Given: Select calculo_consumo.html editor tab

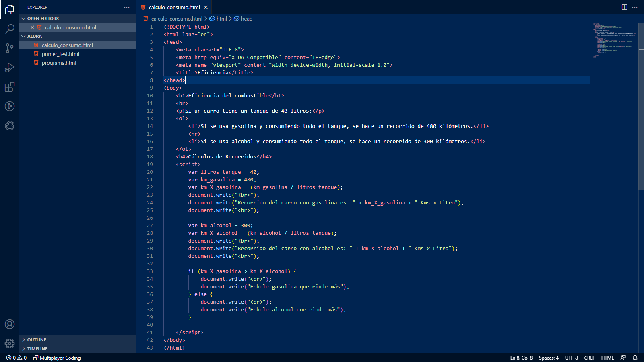Looking at the screenshot, I should point(174,7).
